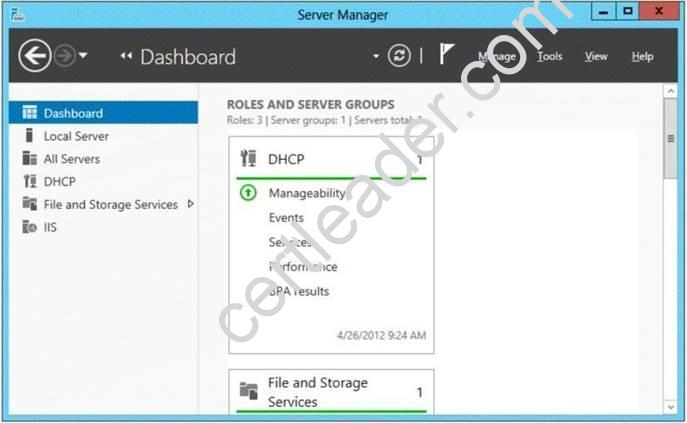This screenshot has height=423, width=687.
Task: Open BPA results in DHCP tile
Action: pos(298,292)
